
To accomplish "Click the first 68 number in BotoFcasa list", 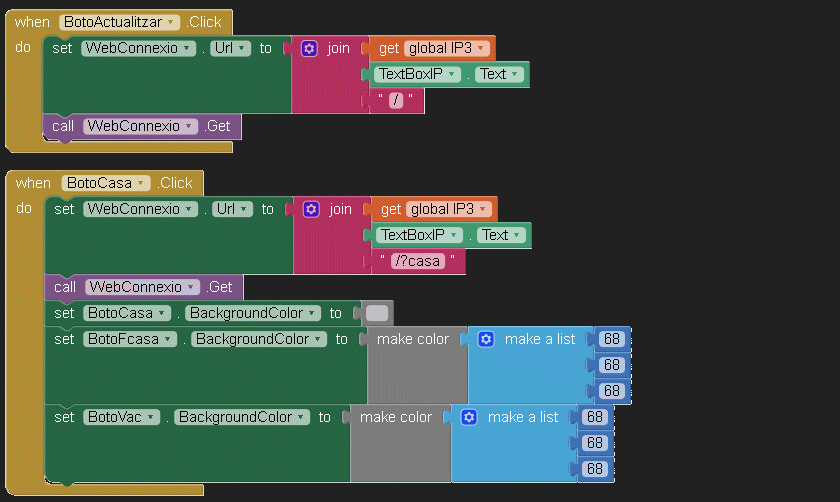I will [612, 339].
